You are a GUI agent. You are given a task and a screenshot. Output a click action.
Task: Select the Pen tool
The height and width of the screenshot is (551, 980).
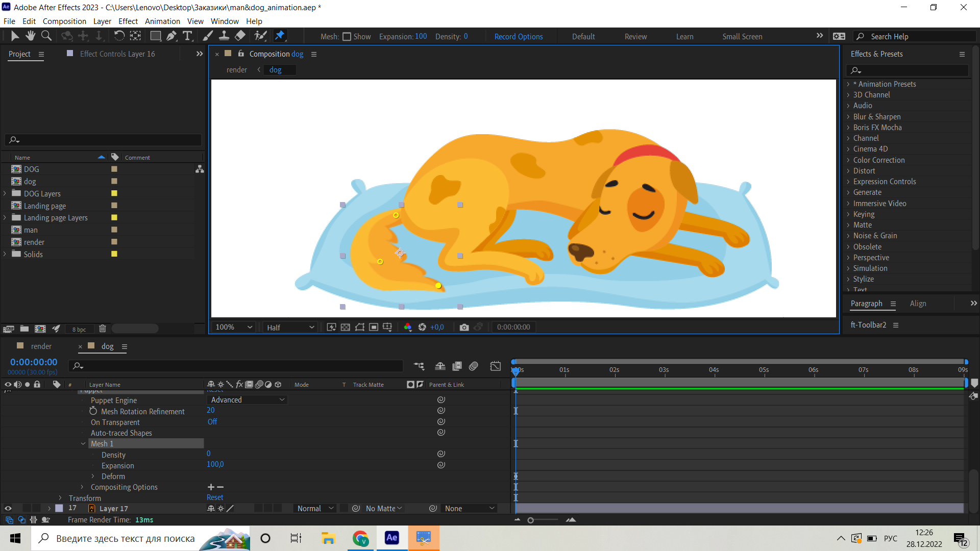click(x=171, y=36)
